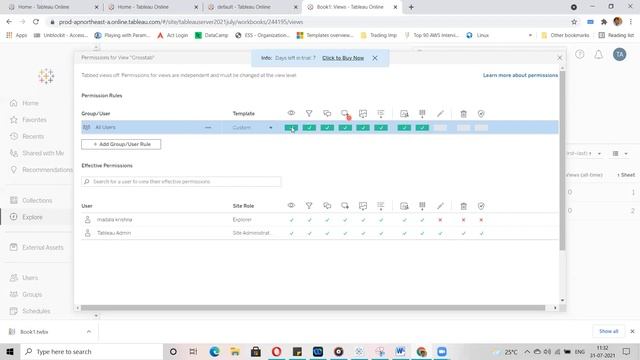Screen dimensions: 640x360
Task: Click dialog horizontal scrollbar
Action: point(313,308)
